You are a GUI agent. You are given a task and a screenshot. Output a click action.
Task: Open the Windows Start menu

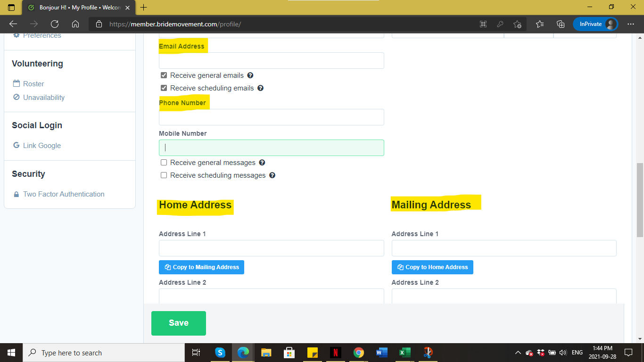tap(11, 353)
